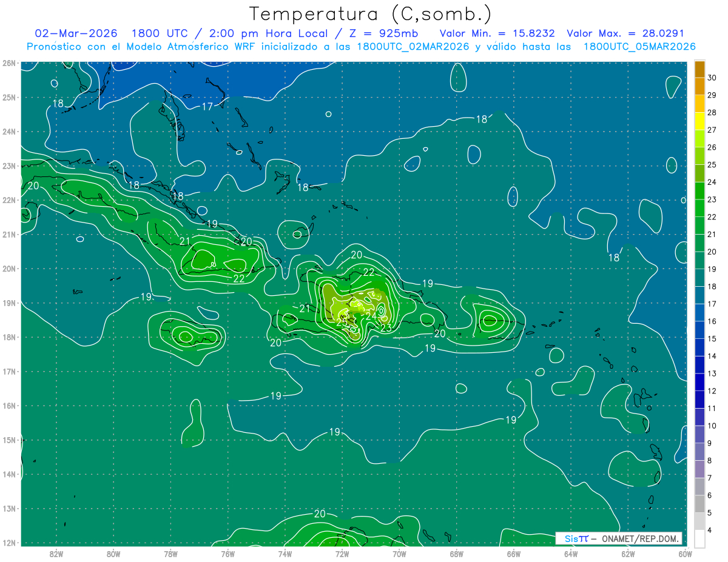Viewport: 728px width, 562px height.
Task: Click the 'Temperatura (C,somb.)' map title
Action: click(369, 13)
